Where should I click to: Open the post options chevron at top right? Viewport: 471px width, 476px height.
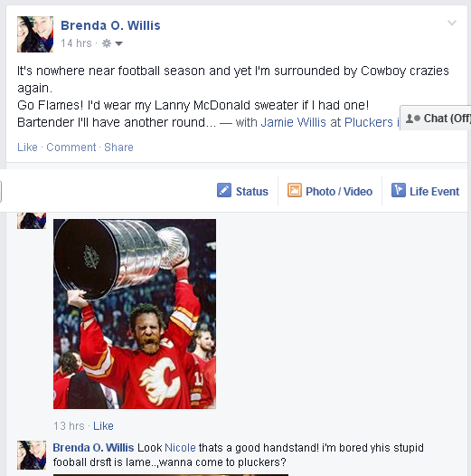(452, 23)
